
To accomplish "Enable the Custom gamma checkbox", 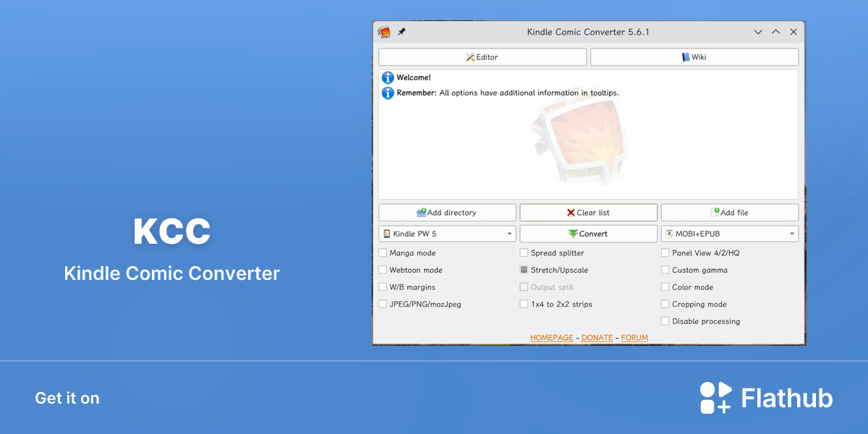I will [x=665, y=270].
